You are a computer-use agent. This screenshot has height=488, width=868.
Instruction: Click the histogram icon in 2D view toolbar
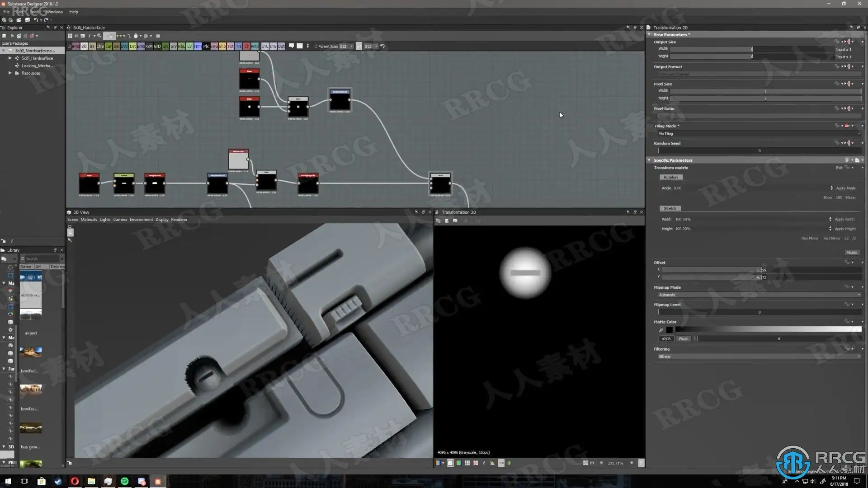click(x=492, y=463)
